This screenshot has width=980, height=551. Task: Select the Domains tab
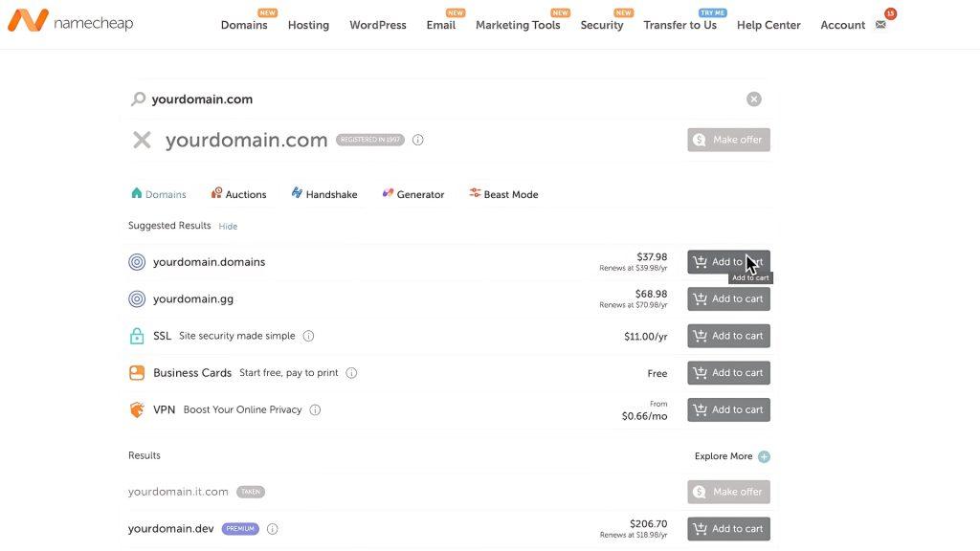[159, 194]
